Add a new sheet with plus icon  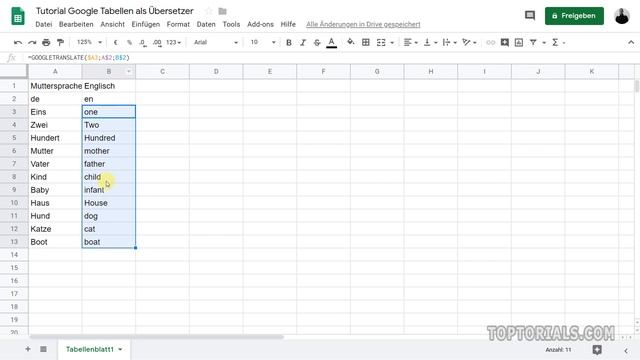(28, 349)
